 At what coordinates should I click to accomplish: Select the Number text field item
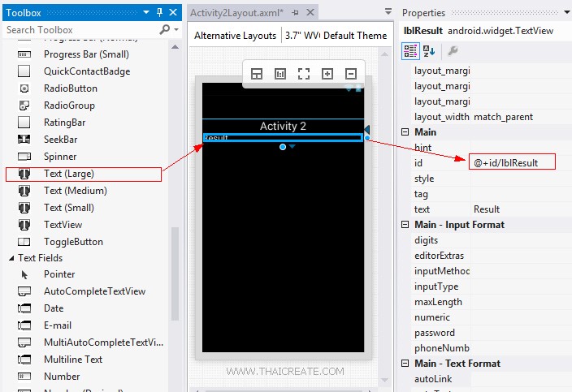click(62, 377)
